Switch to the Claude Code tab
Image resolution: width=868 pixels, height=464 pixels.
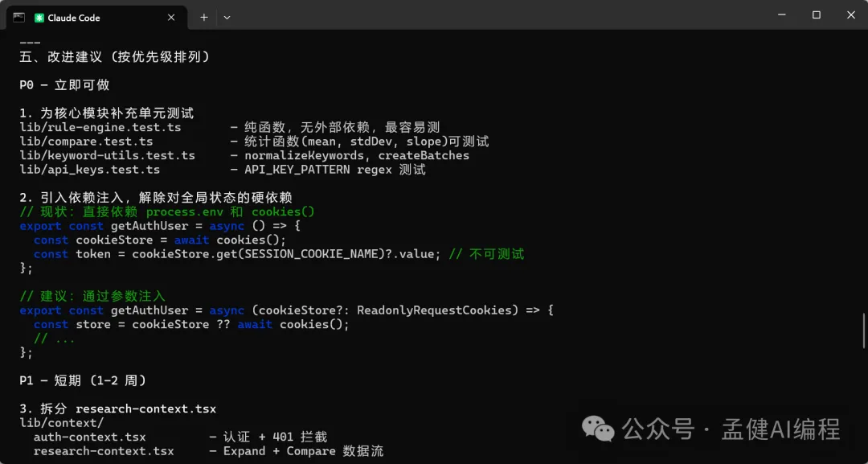[x=96, y=18]
